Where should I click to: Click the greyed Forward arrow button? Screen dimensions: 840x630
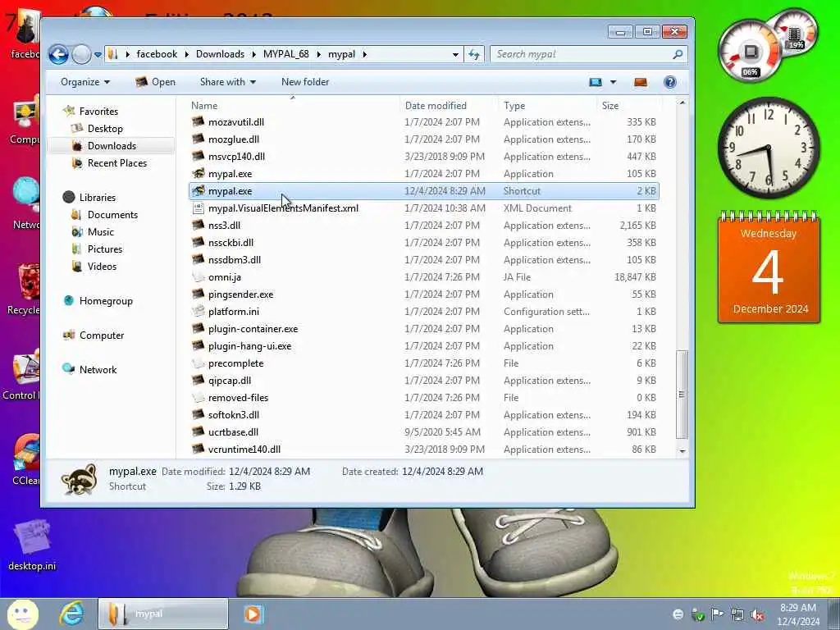pyautogui.click(x=81, y=54)
